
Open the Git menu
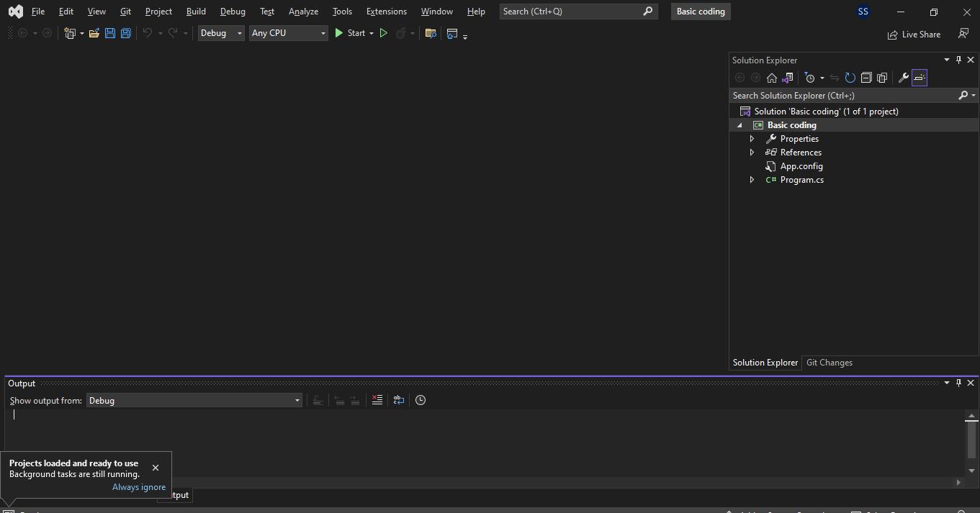[x=125, y=12]
